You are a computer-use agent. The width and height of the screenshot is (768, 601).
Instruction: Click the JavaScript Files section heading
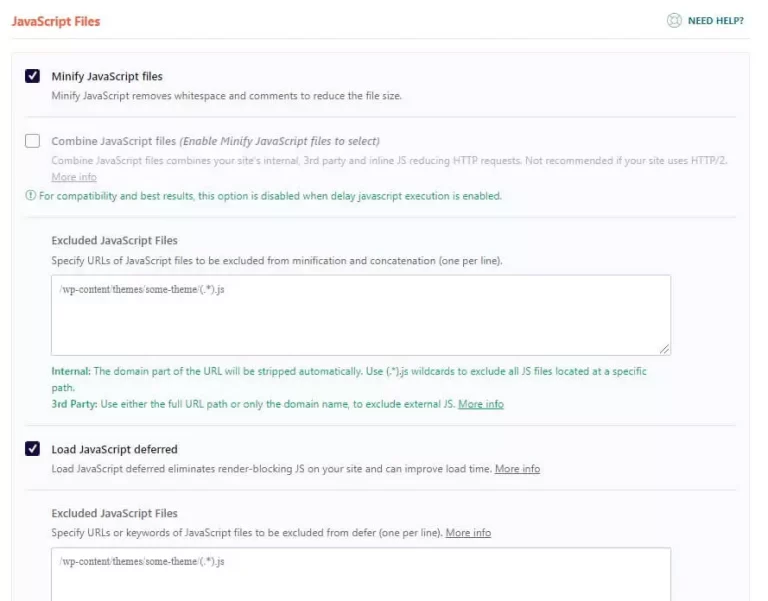56,22
